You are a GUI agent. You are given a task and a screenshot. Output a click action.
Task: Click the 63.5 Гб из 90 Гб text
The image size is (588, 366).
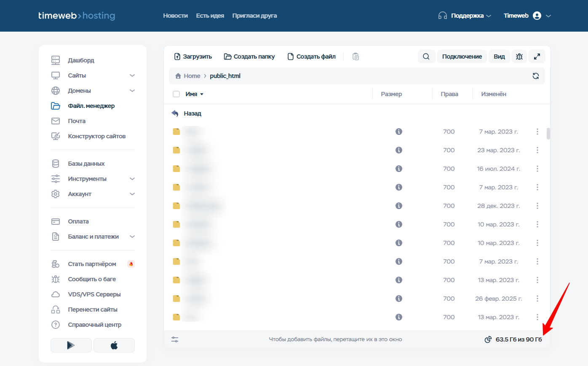[x=519, y=339]
